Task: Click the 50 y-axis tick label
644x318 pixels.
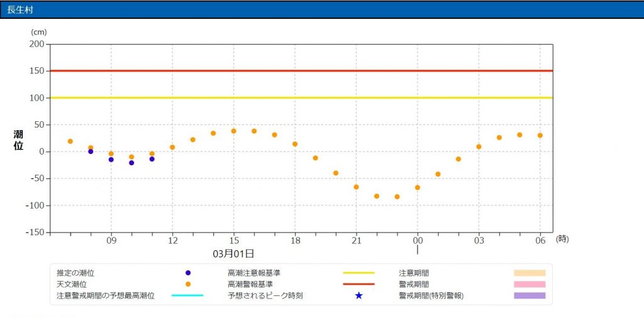Action: point(41,124)
